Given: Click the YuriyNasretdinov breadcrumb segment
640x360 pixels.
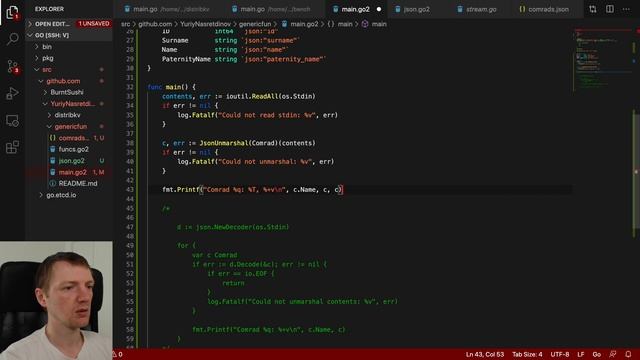Looking at the screenshot, I should [205, 24].
